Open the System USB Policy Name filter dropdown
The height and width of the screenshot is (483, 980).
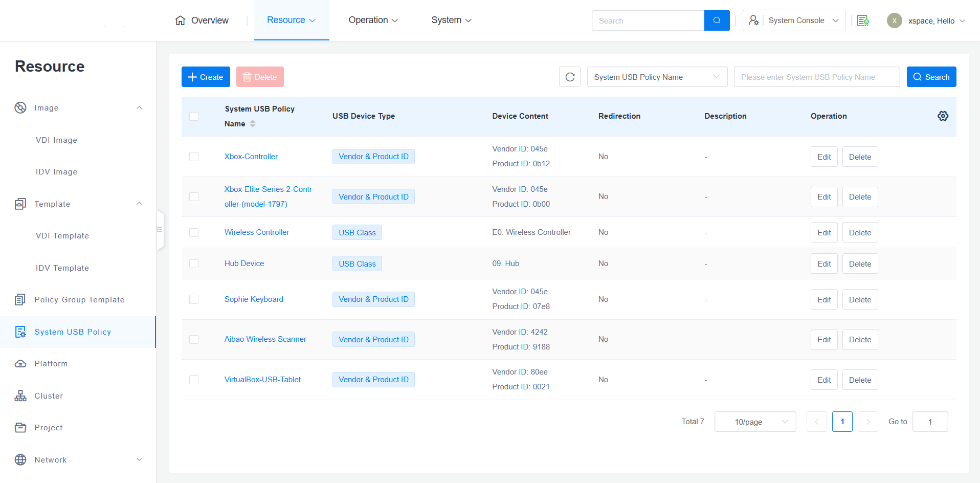pyautogui.click(x=657, y=77)
